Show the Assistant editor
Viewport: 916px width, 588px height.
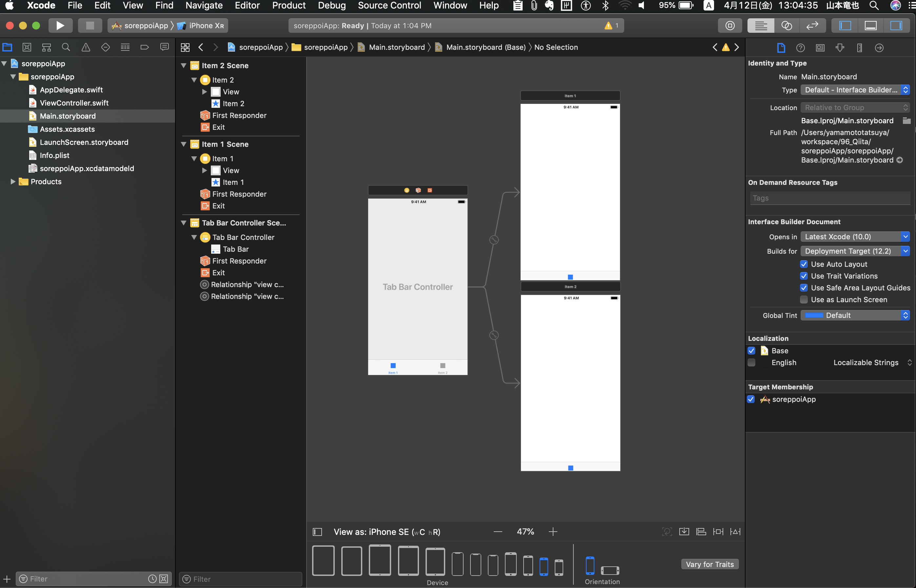point(786,26)
